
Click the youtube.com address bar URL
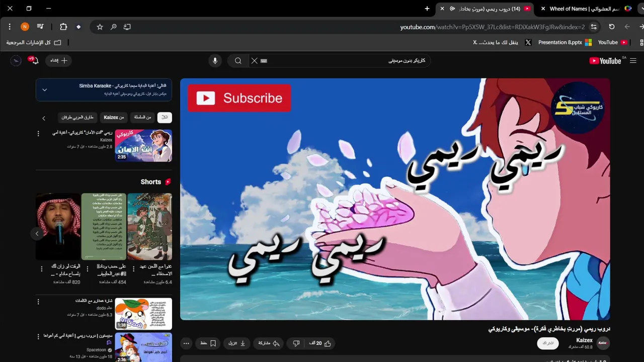(493, 27)
